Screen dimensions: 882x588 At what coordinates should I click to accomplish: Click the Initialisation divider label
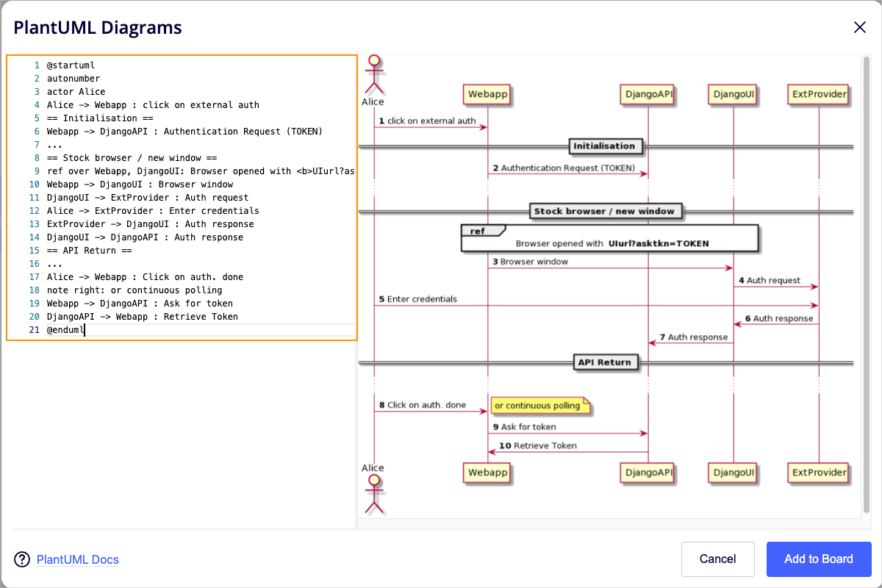(605, 146)
